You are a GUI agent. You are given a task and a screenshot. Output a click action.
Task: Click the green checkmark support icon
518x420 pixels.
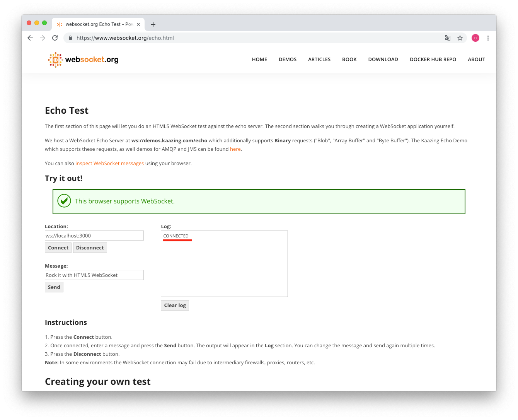(64, 201)
